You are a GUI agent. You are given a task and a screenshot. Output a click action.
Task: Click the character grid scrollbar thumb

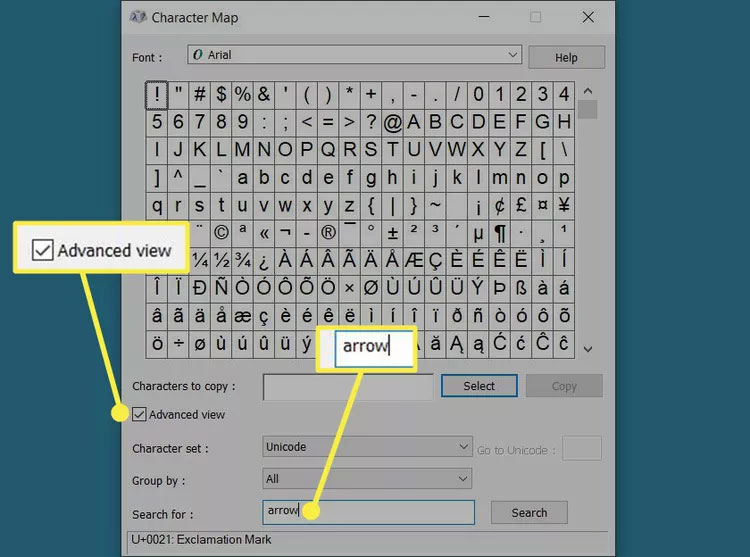pos(588,109)
